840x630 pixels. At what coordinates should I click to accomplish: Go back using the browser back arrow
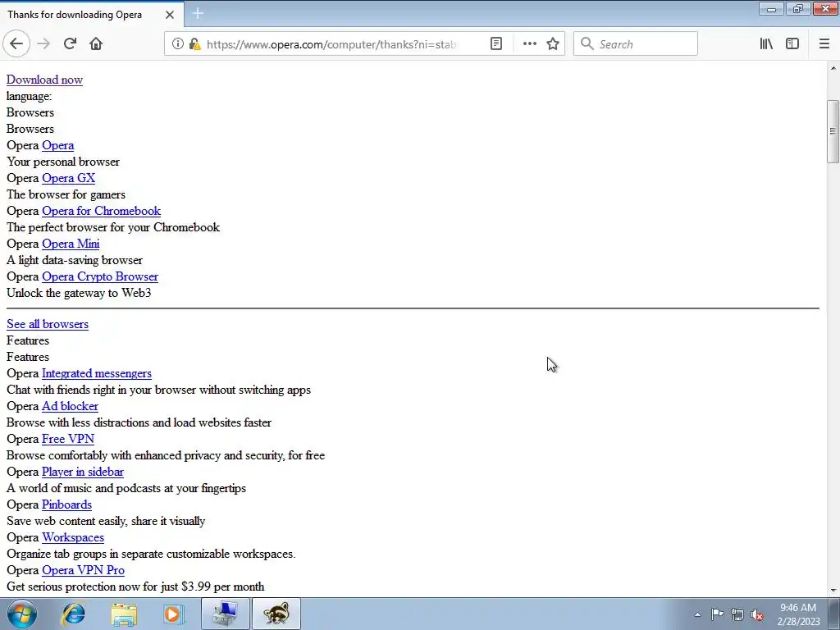click(x=16, y=44)
